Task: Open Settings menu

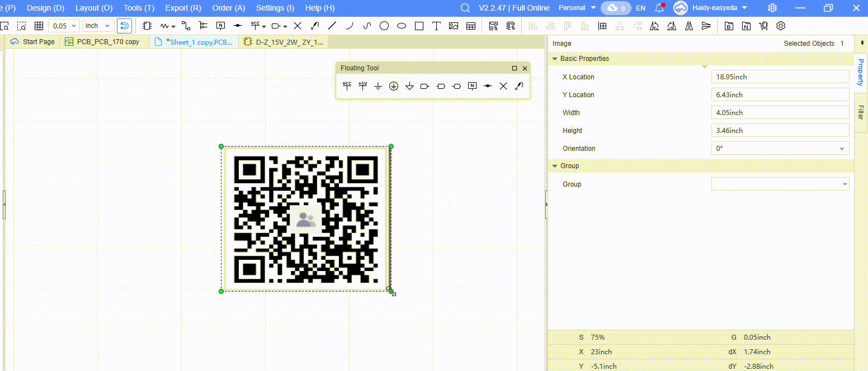Action: coord(275,8)
